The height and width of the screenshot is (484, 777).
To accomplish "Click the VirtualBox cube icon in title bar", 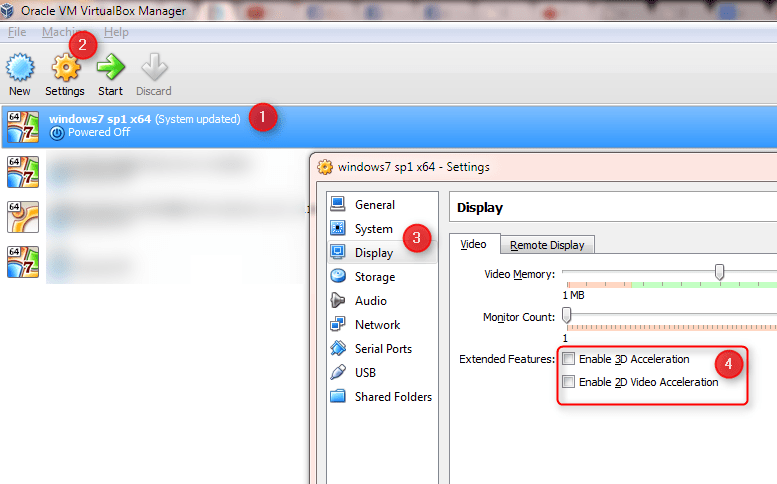I will pyautogui.click(x=7, y=10).
